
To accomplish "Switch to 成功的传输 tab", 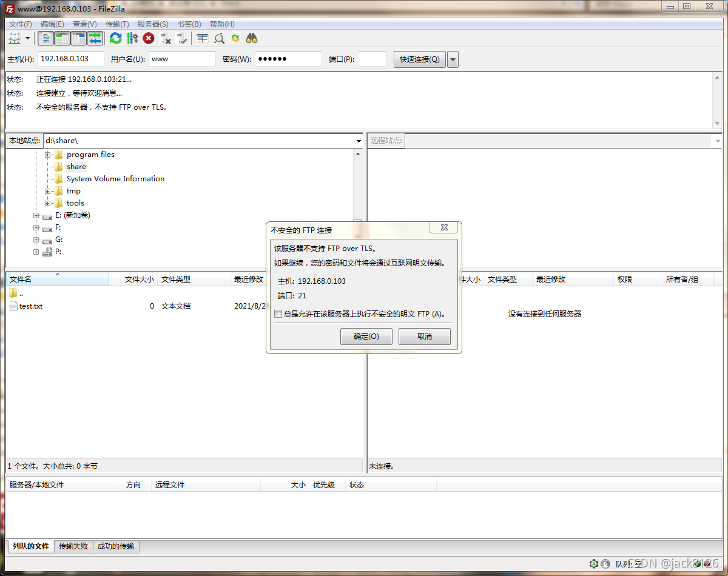I will point(116,546).
